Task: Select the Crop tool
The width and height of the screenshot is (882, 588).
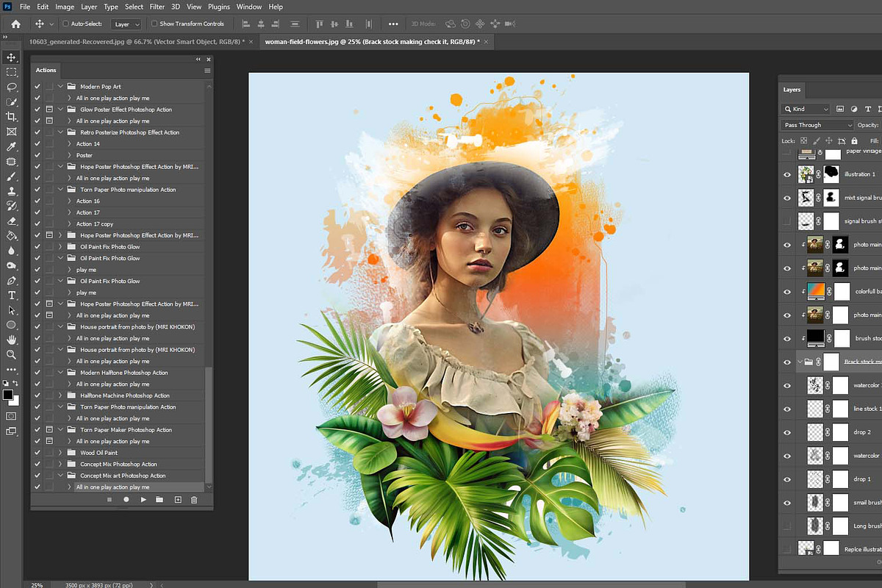Action: [x=11, y=116]
